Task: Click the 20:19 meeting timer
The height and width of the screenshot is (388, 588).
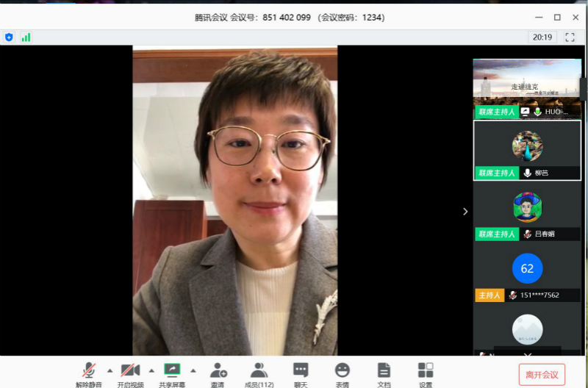Action: pos(542,37)
